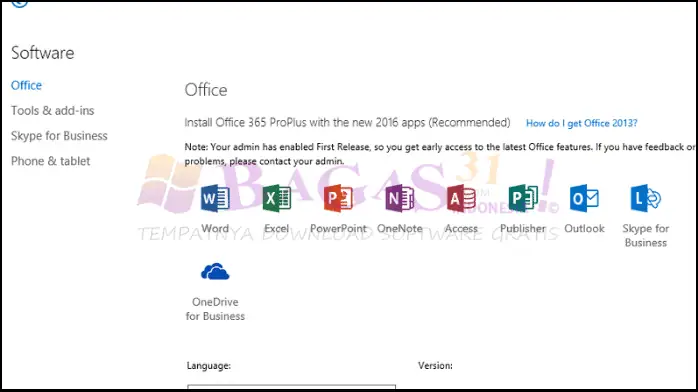Click the 'Word' label under icon
This screenshot has height=392, width=698.
[215, 228]
